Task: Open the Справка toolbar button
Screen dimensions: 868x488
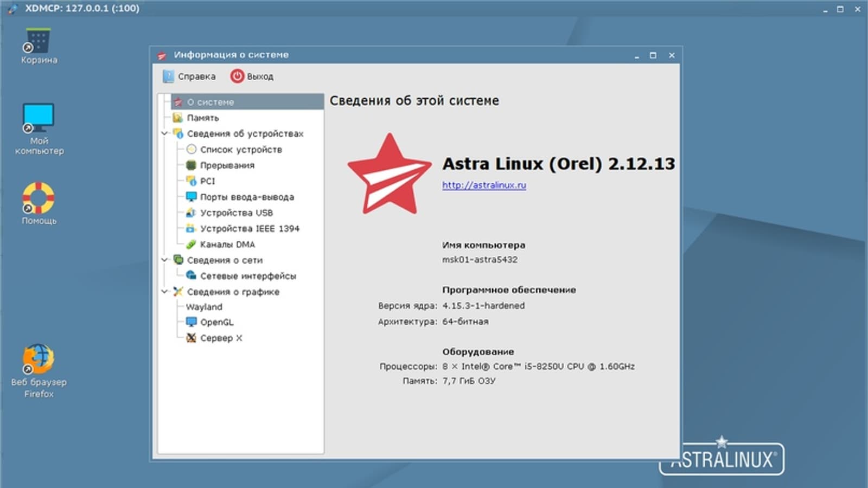Action: pos(189,76)
